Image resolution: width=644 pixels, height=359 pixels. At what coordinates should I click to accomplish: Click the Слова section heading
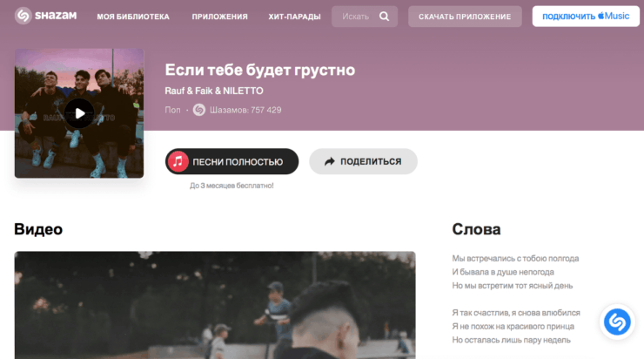pos(476,229)
